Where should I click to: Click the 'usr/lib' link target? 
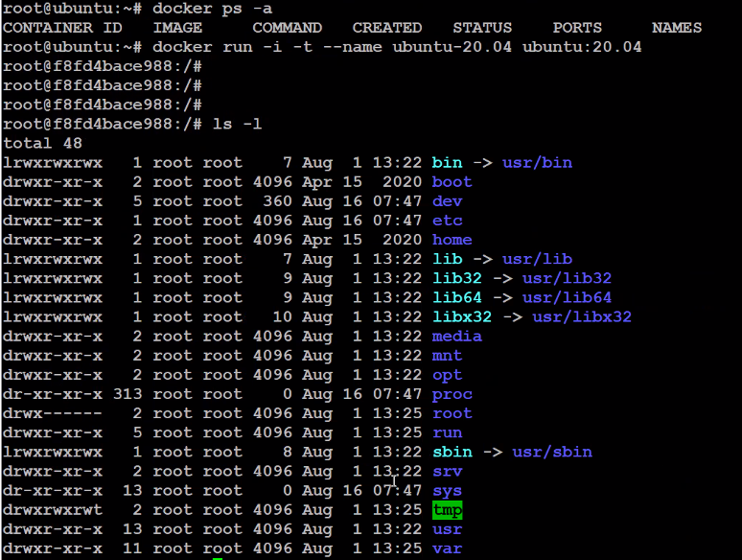point(537,259)
